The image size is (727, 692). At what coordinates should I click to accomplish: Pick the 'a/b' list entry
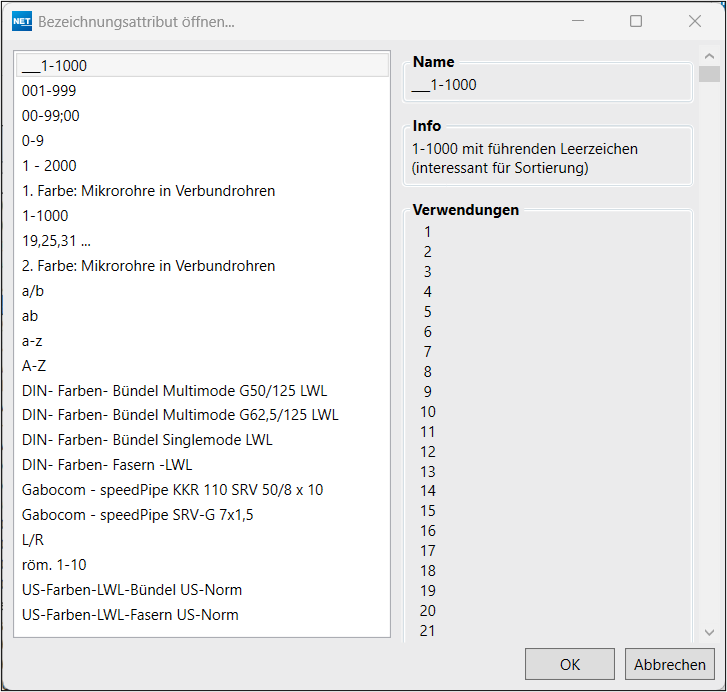(x=202, y=291)
